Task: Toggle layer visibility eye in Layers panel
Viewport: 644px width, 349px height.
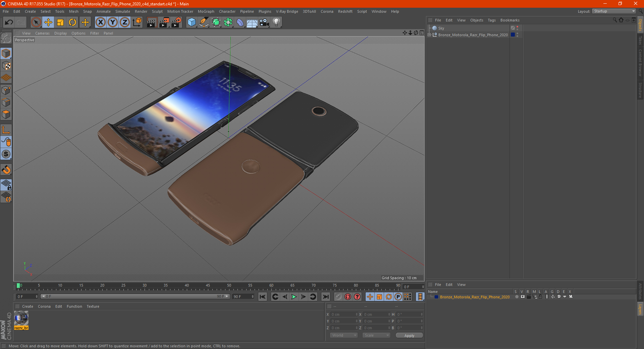Action: (x=523, y=297)
